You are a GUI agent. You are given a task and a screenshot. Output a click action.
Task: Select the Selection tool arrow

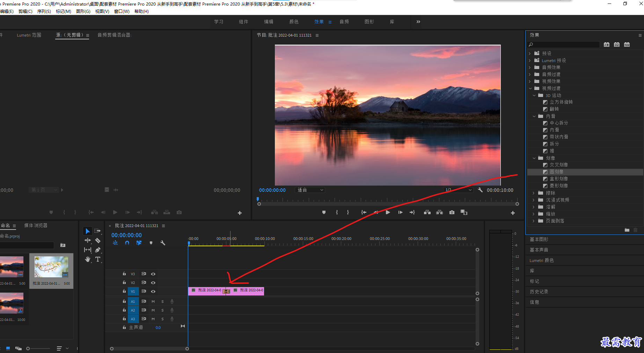(88, 231)
